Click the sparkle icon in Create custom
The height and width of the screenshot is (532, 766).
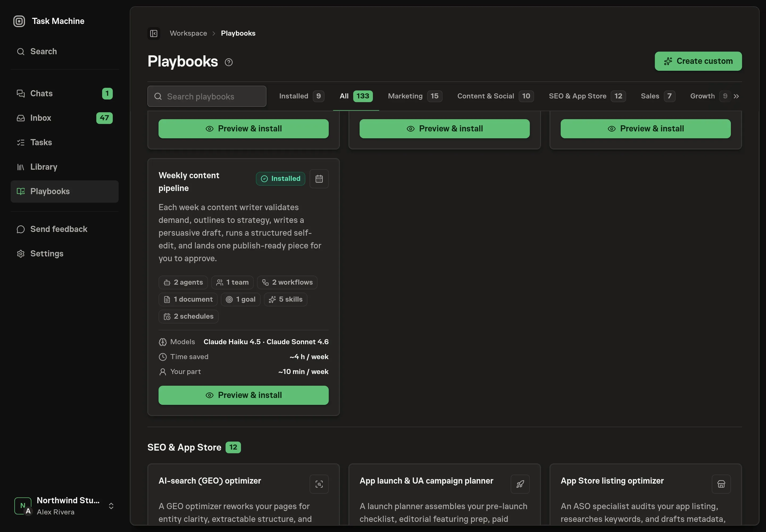(x=668, y=61)
